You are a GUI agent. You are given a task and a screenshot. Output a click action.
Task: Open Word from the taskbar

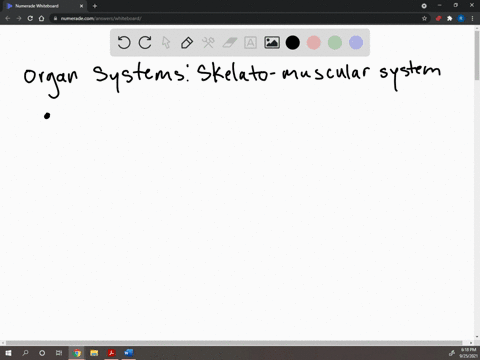128,353
